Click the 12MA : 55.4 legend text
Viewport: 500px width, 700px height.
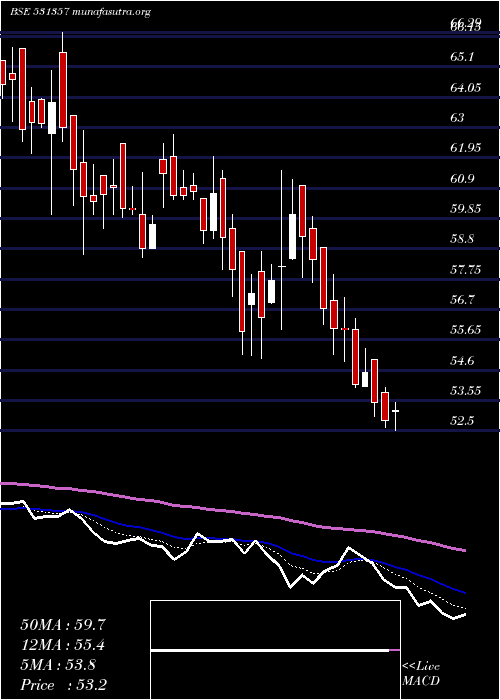63,645
